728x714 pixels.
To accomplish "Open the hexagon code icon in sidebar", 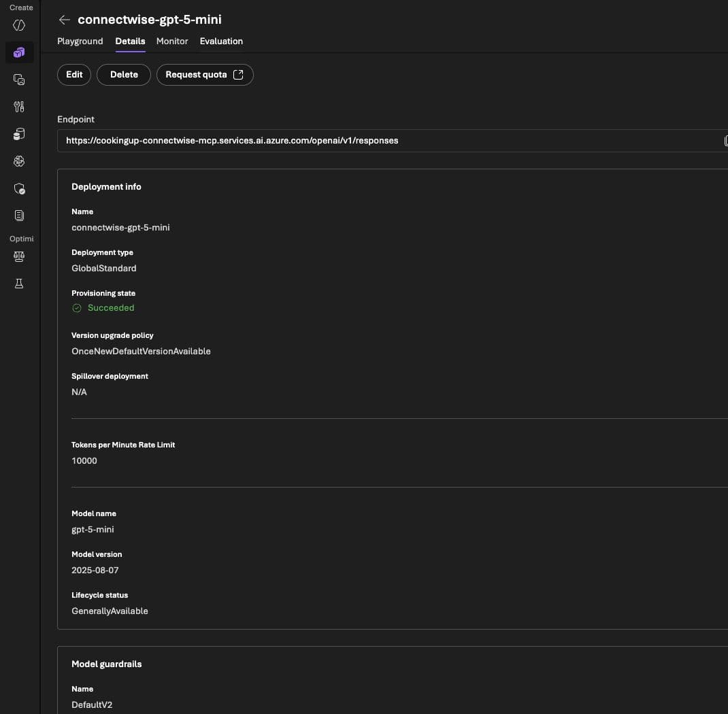I will pos(19,25).
